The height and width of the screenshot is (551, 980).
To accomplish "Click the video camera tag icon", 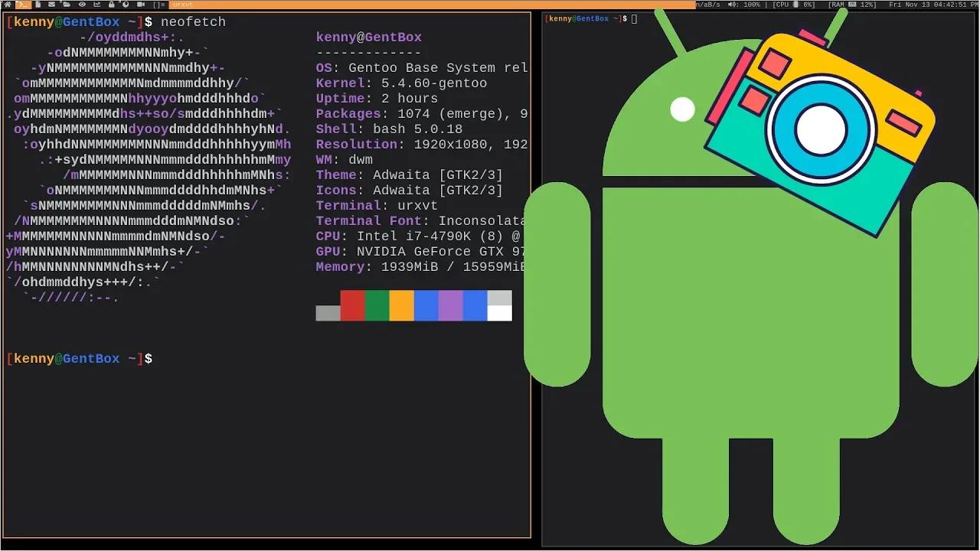I will [141, 4].
